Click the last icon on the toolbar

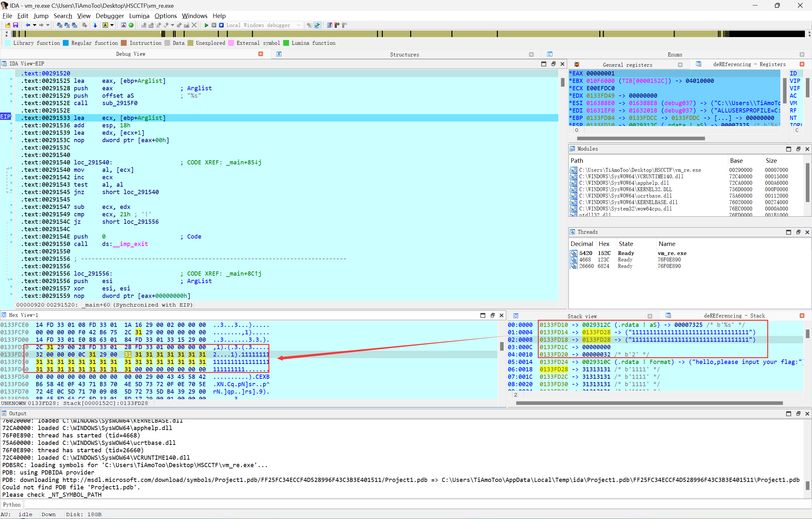tap(344, 25)
